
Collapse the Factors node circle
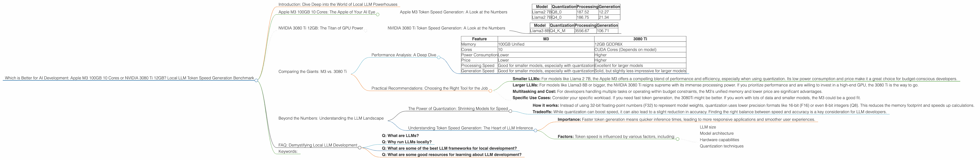point(678,139)
